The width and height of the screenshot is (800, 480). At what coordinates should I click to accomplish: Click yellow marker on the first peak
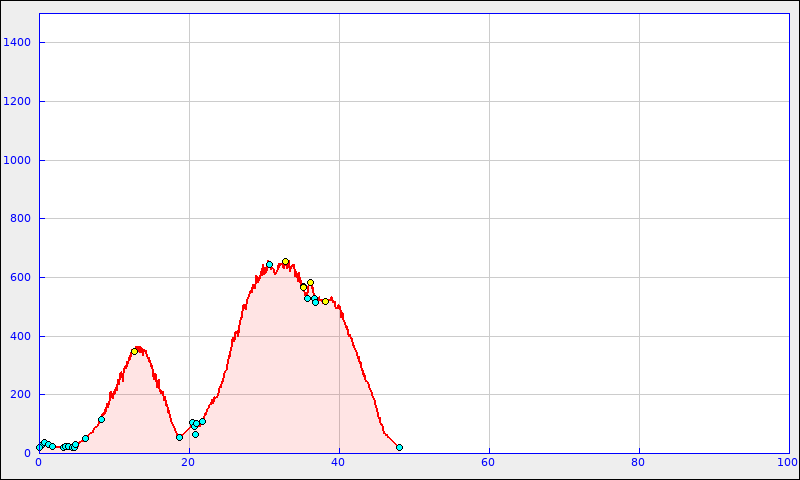134,351
